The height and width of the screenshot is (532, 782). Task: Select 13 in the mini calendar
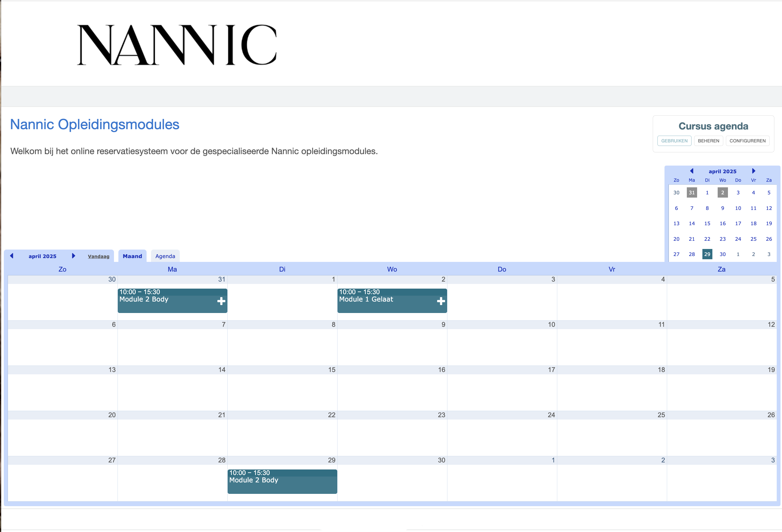(676, 223)
